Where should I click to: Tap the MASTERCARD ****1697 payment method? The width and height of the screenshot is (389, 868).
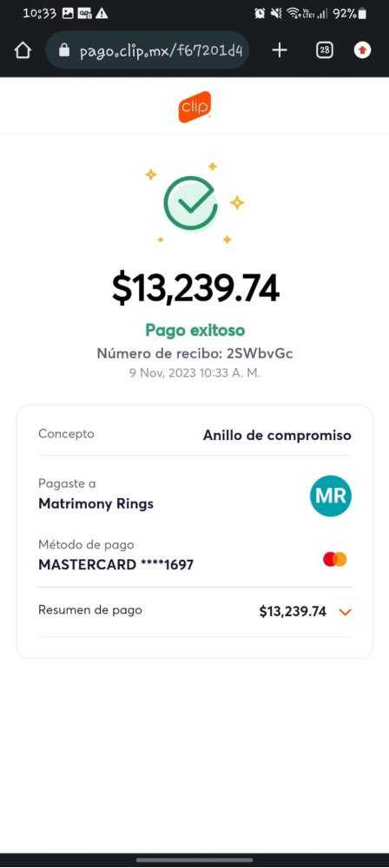pyautogui.click(x=115, y=565)
